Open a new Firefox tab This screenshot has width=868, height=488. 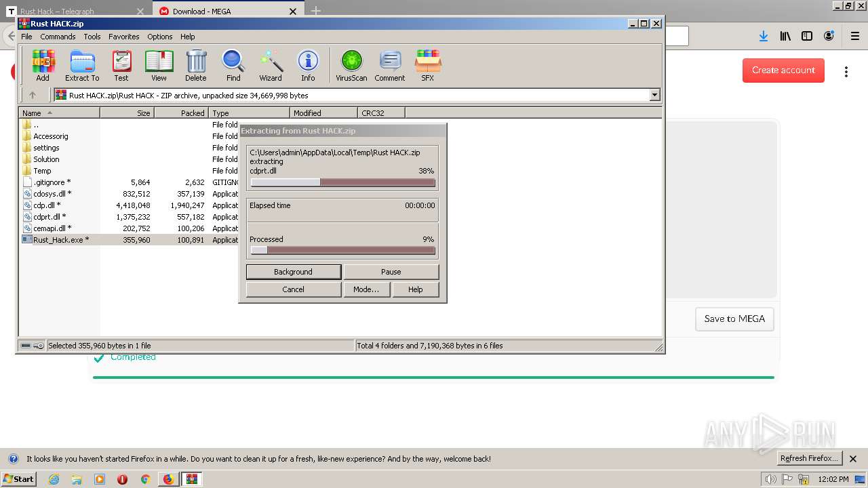point(315,11)
